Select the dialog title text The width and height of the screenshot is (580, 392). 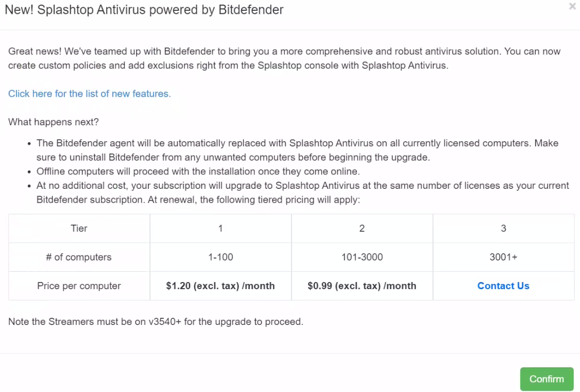(143, 10)
